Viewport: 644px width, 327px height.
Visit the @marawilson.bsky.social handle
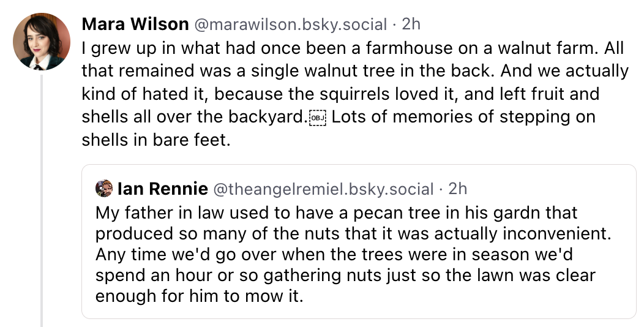click(x=290, y=24)
